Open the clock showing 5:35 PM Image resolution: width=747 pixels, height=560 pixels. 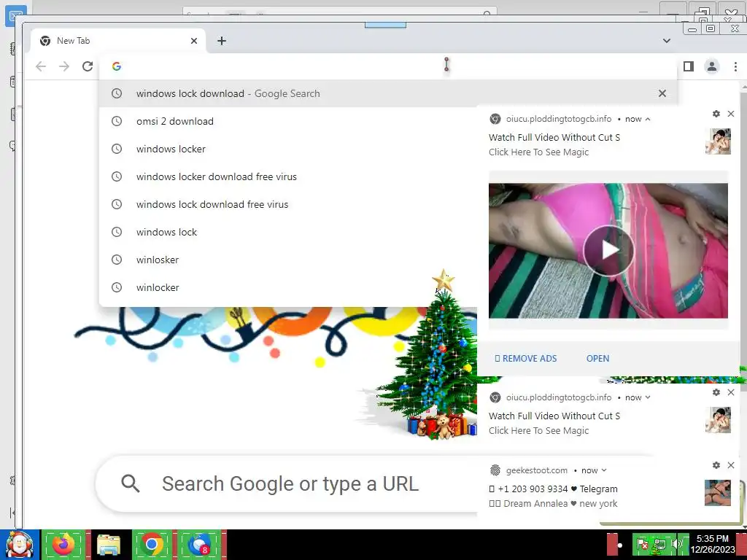pos(713,544)
